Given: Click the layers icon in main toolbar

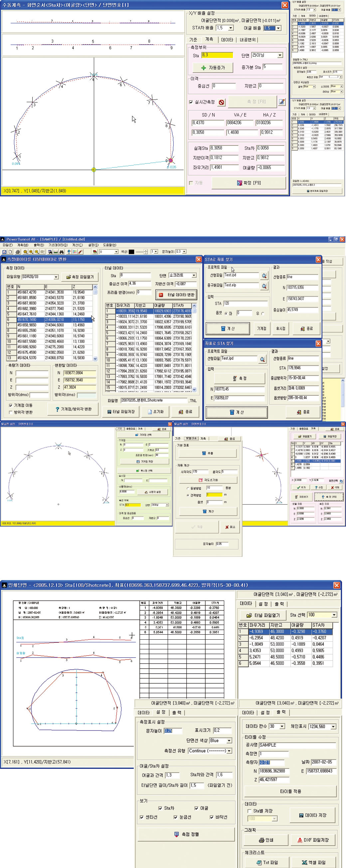Looking at the screenshot, I should click(x=95, y=252).
